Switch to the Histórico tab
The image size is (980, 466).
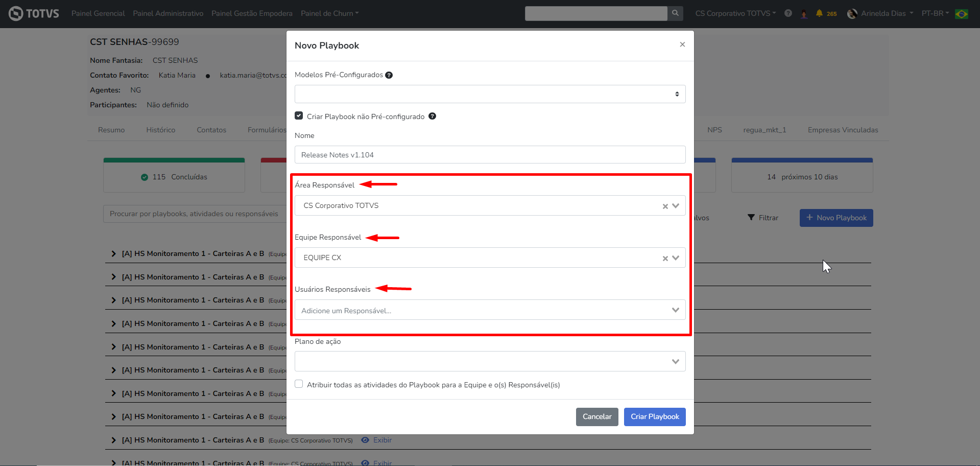(161, 130)
